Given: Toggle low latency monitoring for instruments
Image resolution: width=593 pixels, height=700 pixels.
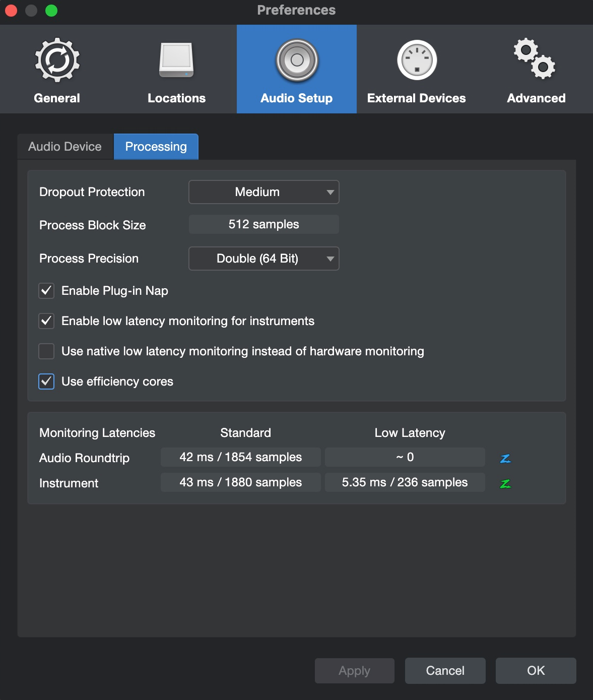Looking at the screenshot, I should pyautogui.click(x=46, y=321).
